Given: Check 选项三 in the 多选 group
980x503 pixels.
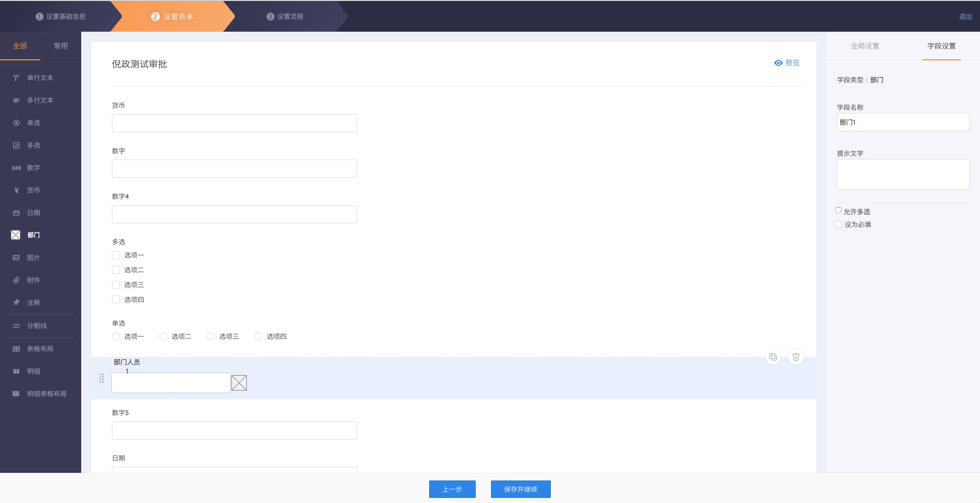Looking at the screenshot, I should pos(116,285).
